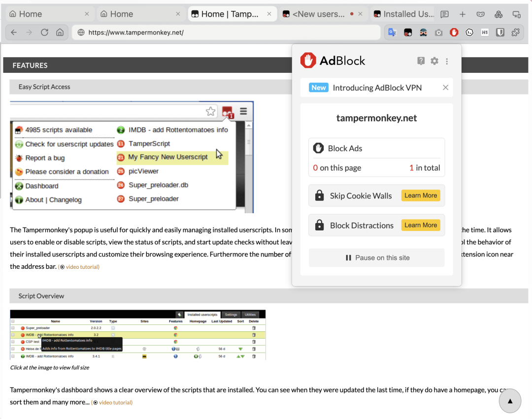Viewport: 532px width, 419px height.
Task: Open the Google Translate extension
Action: pos(392,32)
